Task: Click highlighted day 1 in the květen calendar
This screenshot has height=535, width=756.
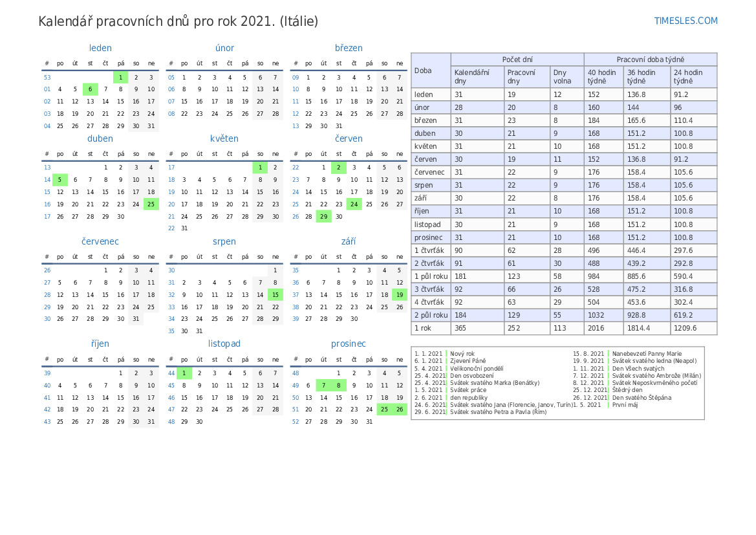Action: pyautogui.click(x=260, y=168)
